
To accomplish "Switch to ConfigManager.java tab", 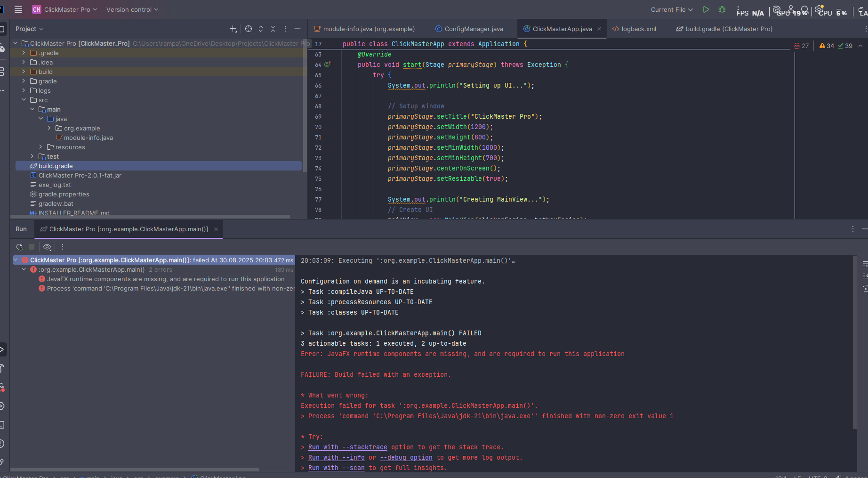I will click(x=469, y=29).
